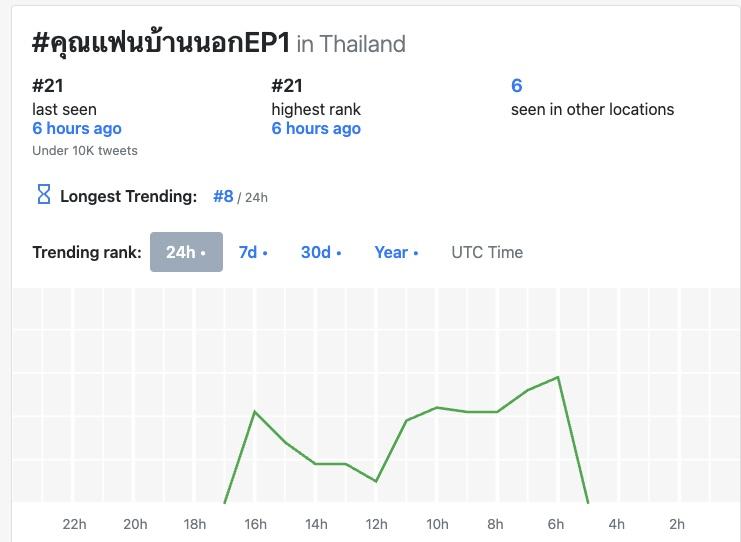Click '6 hours ago' under highest rank
The image size is (741, 542).
coord(316,128)
